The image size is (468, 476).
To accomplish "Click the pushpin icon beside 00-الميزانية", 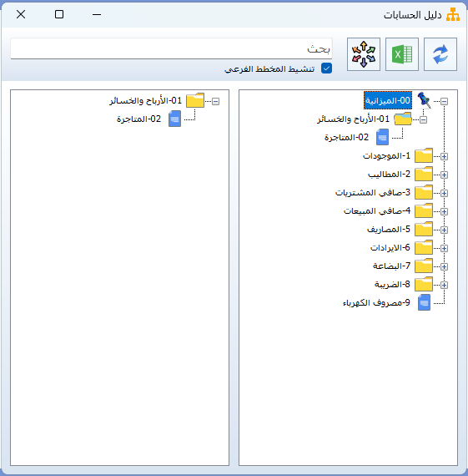I will 424,100.
